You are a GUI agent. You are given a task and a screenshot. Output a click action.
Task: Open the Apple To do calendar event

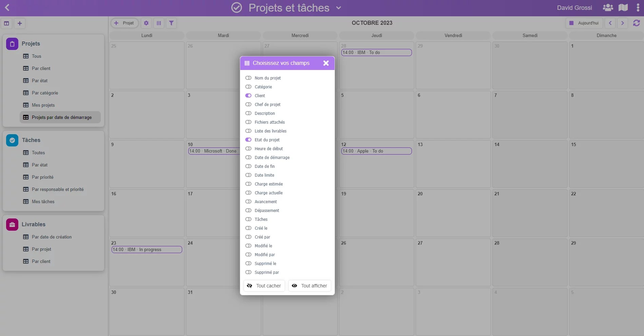point(376,151)
